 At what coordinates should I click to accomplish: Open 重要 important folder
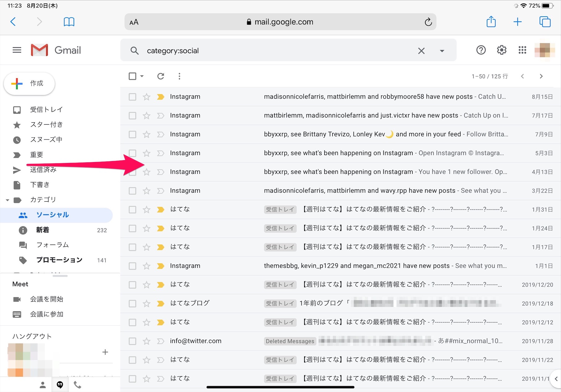(x=56, y=155)
